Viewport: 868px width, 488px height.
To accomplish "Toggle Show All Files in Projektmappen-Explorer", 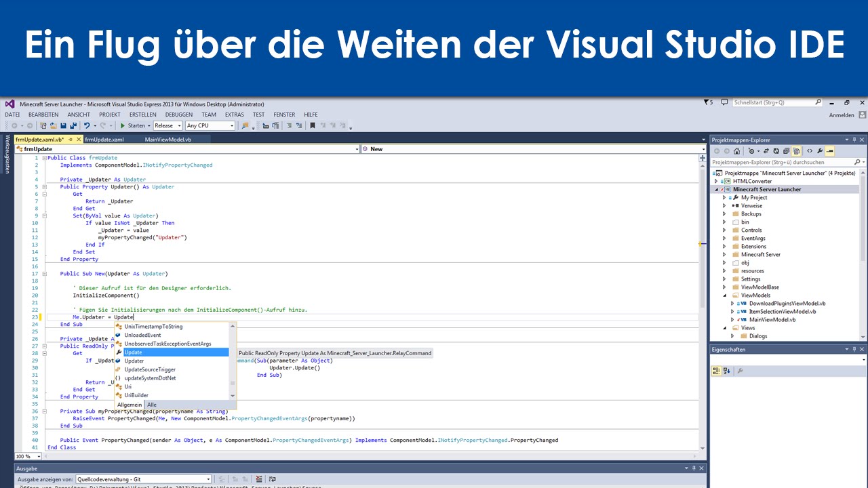I will [x=796, y=151].
